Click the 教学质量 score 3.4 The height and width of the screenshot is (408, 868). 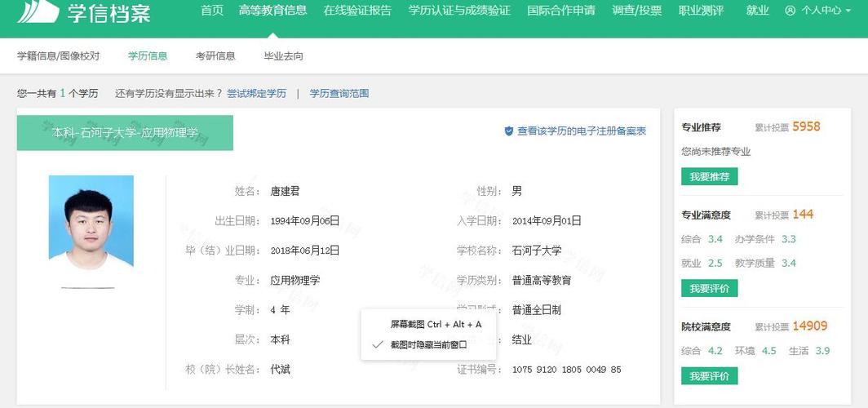(x=789, y=263)
